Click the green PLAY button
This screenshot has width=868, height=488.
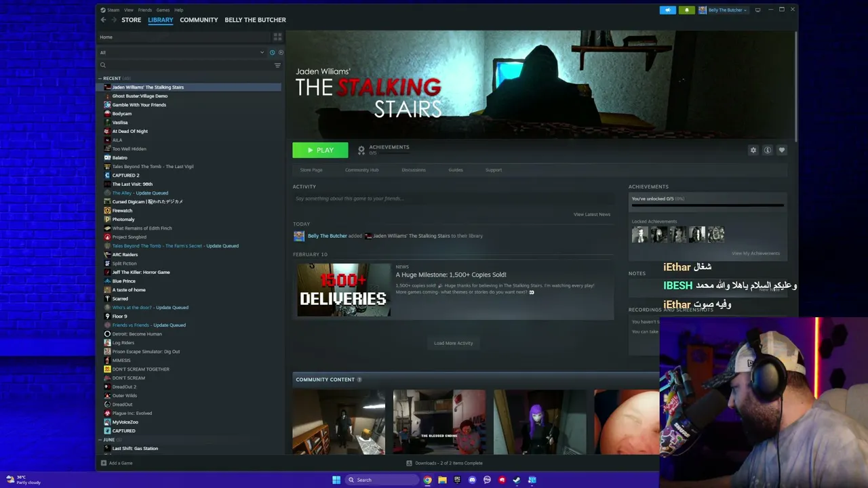tap(320, 150)
